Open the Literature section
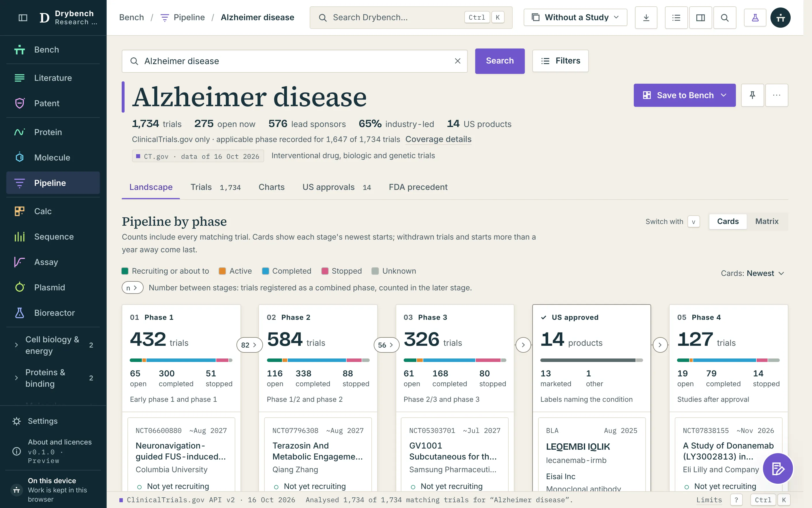The height and width of the screenshot is (508, 812). pos(53,78)
